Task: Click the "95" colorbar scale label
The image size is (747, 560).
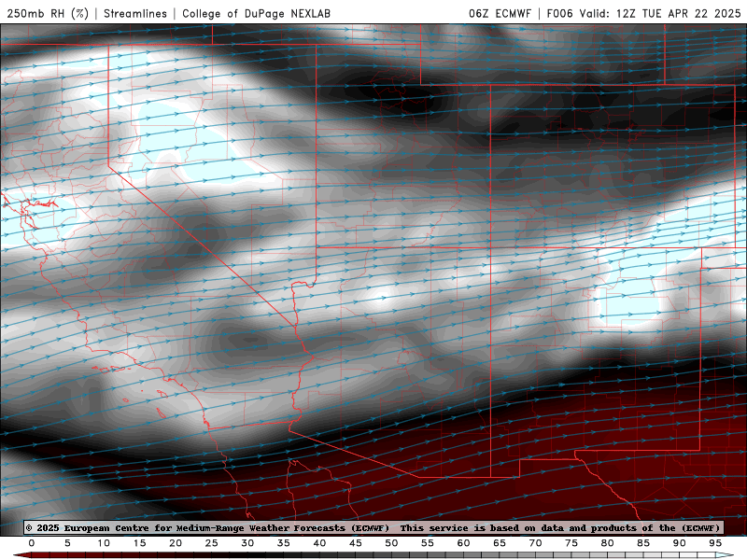Action: (x=715, y=543)
